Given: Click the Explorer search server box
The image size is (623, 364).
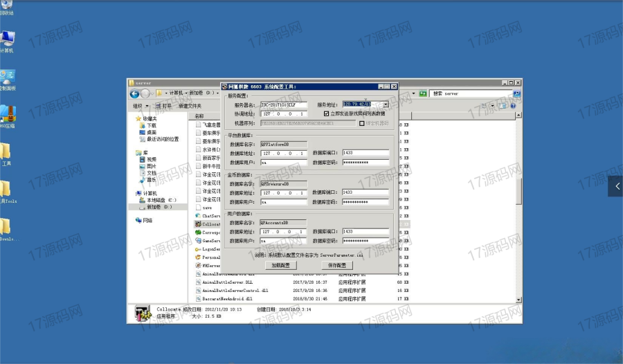Looking at the screenshot, I should 471,93.
